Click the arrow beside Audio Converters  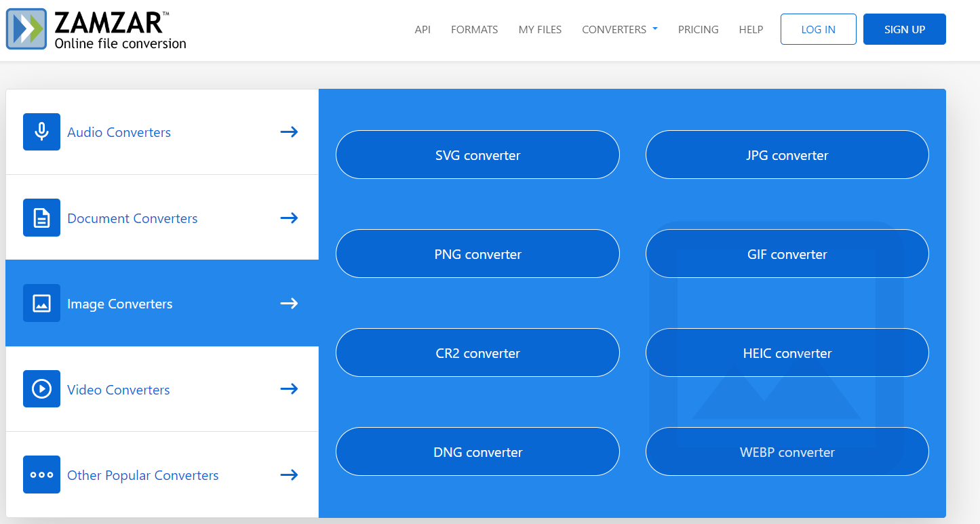click(290, 132)
